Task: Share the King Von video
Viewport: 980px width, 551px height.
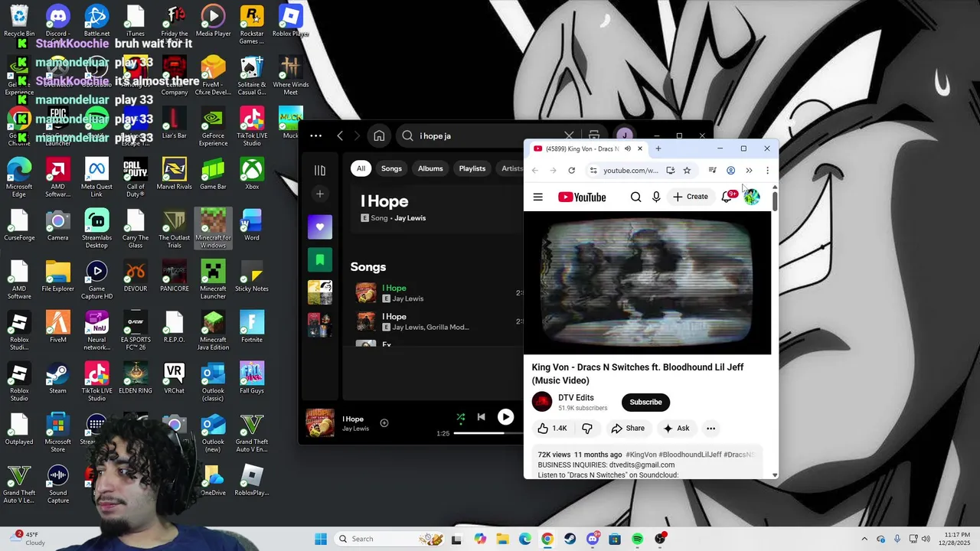Action: tap(628, 429)
